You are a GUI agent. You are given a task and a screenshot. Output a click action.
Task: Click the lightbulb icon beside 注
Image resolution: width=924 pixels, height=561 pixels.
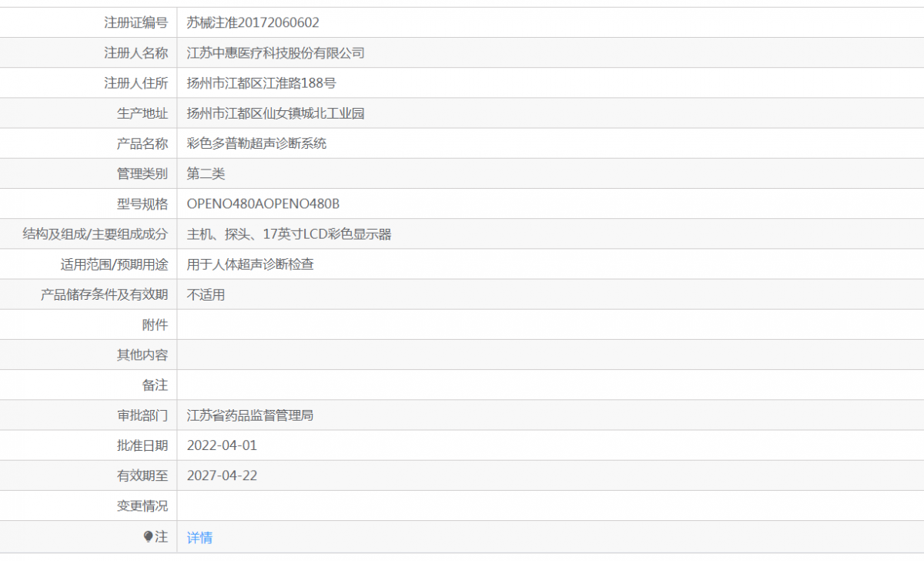tap(149, 536)
